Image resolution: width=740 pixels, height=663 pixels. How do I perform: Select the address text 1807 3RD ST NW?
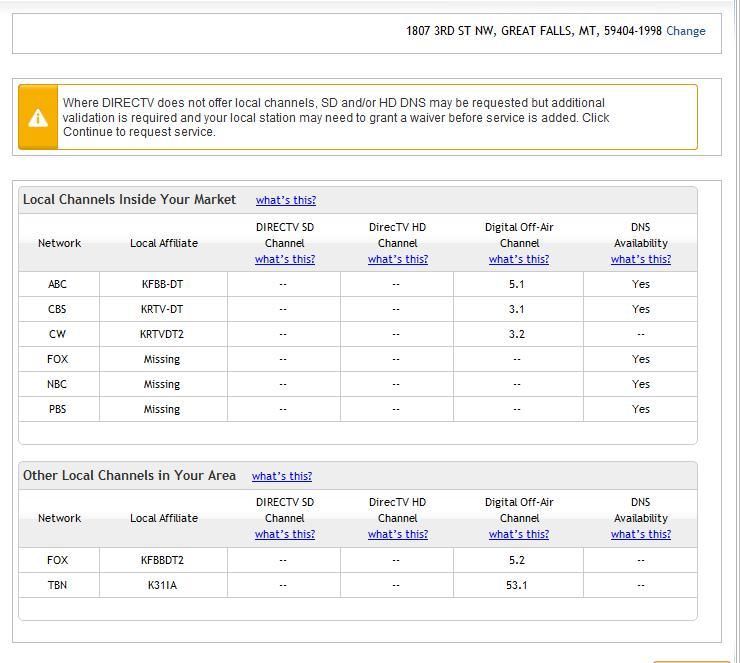(x=451, y=31)
